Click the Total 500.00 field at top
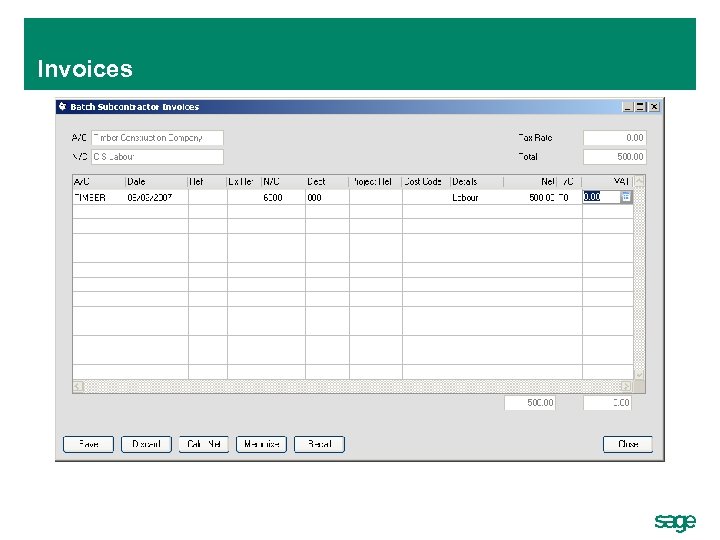The image size is (720, 540). (x=615, y=157)
